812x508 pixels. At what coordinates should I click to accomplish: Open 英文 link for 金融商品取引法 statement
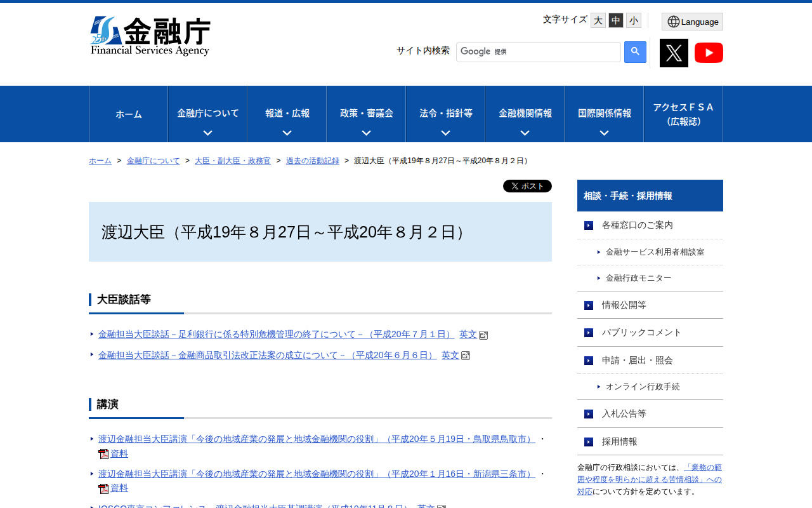tap(450, 355)
